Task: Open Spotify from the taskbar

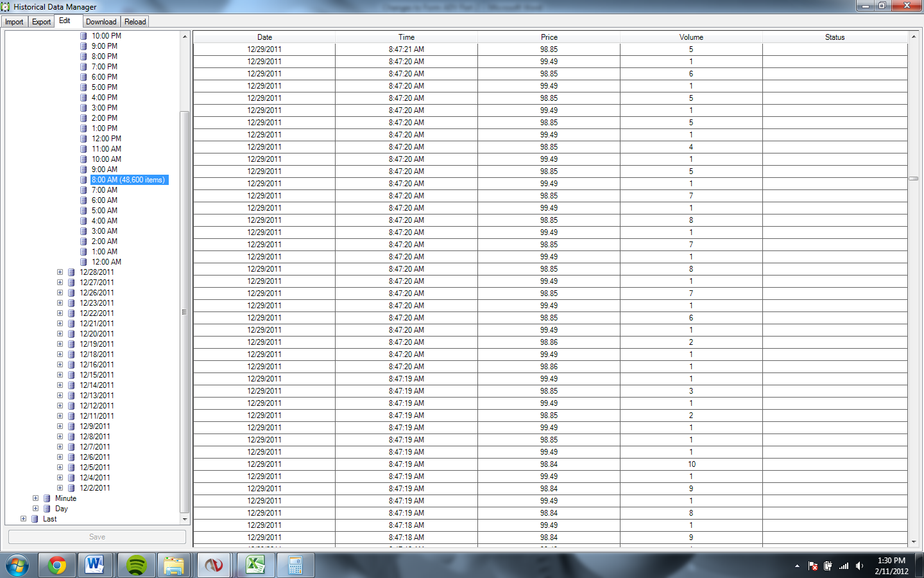Action: pos(136,566)
